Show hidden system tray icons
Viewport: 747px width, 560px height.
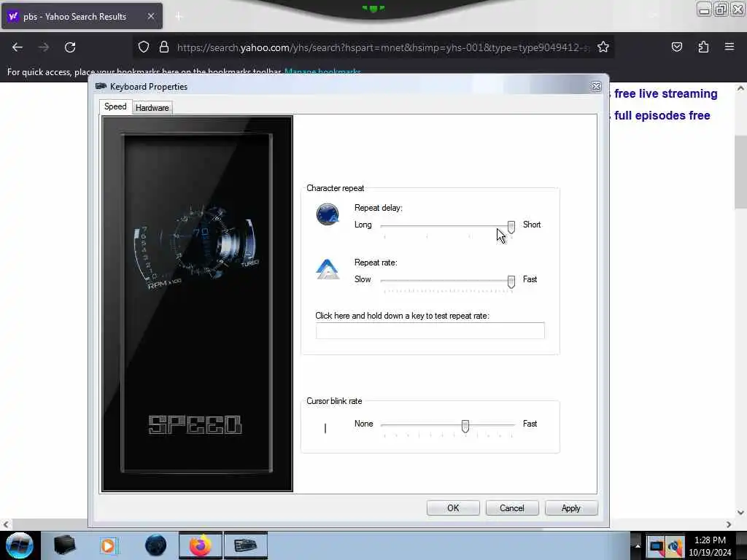pyautogui.click(x=638, y=545)
